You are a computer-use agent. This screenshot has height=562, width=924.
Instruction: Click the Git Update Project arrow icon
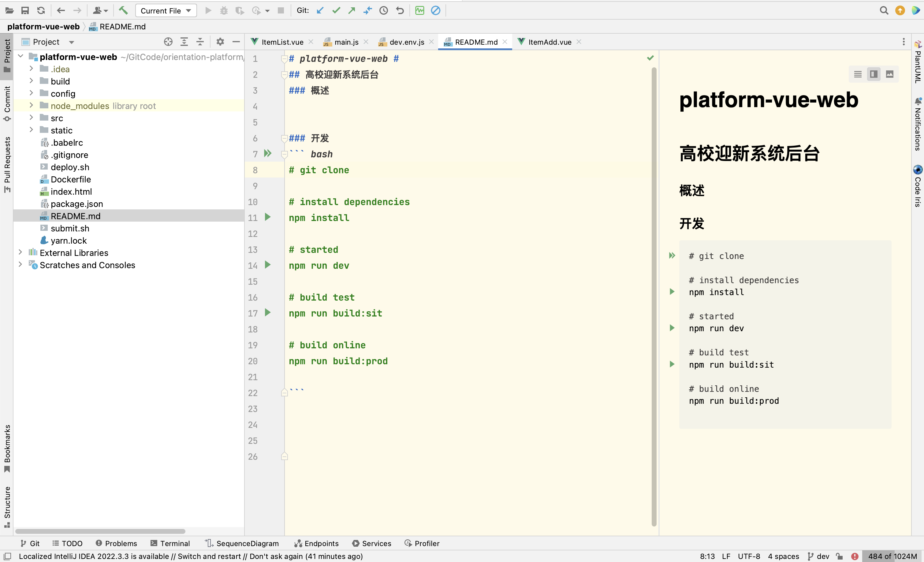(x=320, y=10)
